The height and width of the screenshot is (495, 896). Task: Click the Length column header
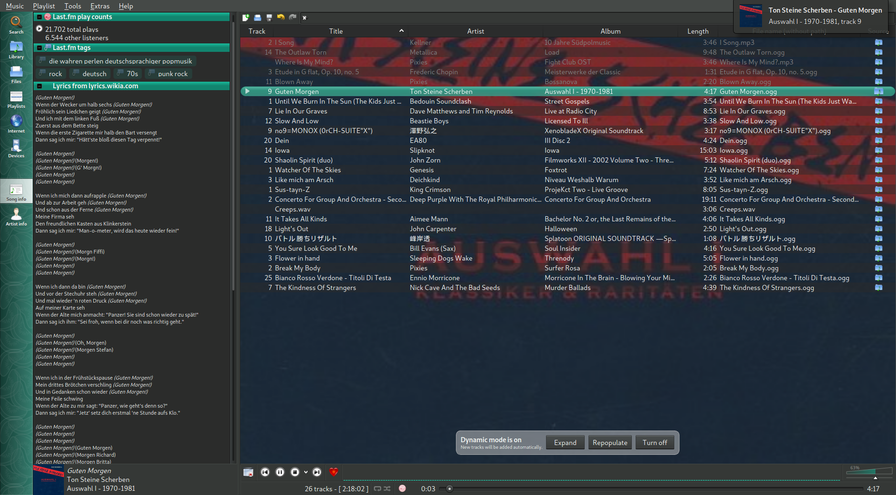pyautogui.click(x=698, y=31)
